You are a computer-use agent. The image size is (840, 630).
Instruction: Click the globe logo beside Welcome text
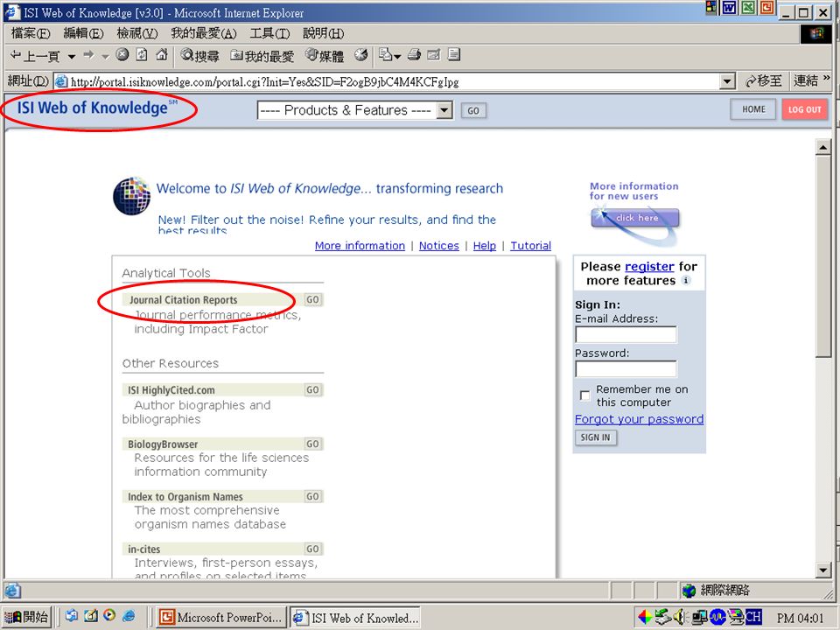click(x=131, y=196)
